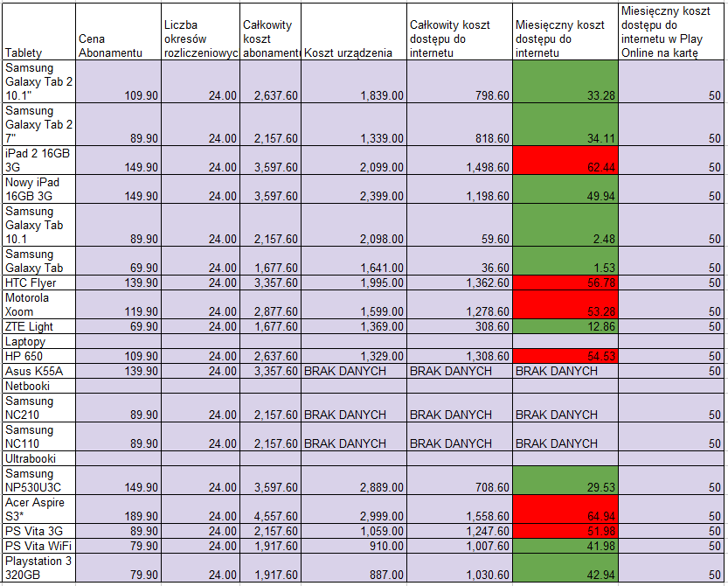Image resolution: width=728 pixels, height=586 pixels.
Task: Click the "Samsung NC210" cell
Action: [39, 408]
